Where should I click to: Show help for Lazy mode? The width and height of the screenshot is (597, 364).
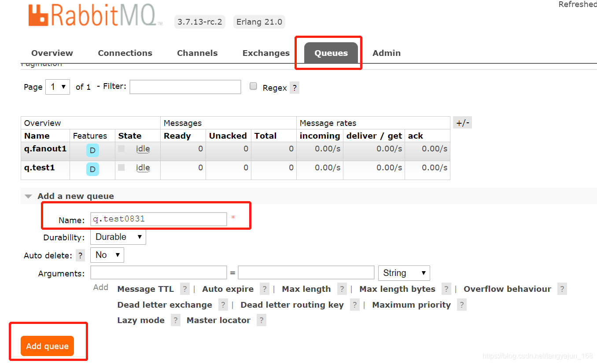(x=176, y=320)
